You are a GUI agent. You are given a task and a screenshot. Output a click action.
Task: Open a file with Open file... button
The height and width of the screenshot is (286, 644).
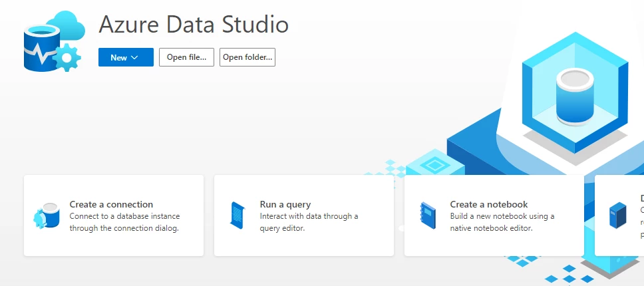pos(186,57)
